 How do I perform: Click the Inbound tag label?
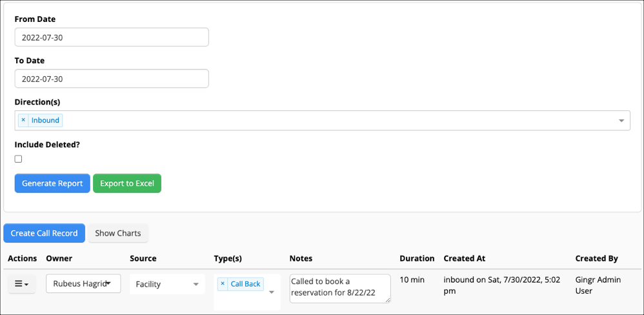click(x=46, y=120)
